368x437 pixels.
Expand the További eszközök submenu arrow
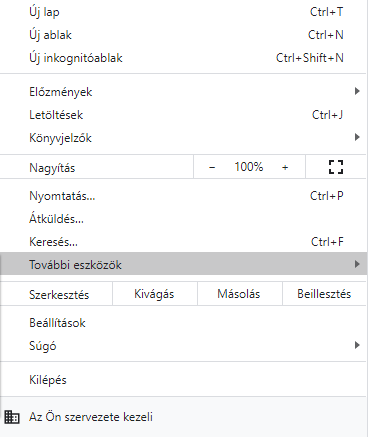[x=357, y=264]
